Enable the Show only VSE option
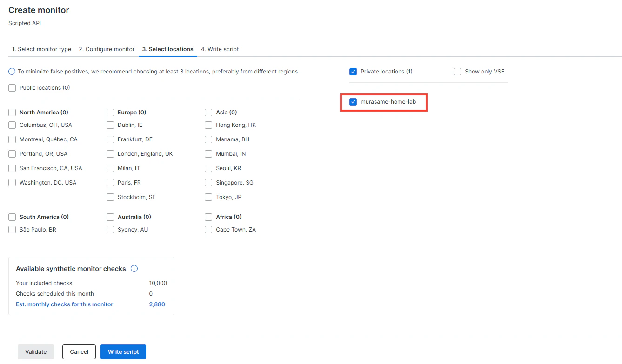622x364 pixels. pos(457,72)
